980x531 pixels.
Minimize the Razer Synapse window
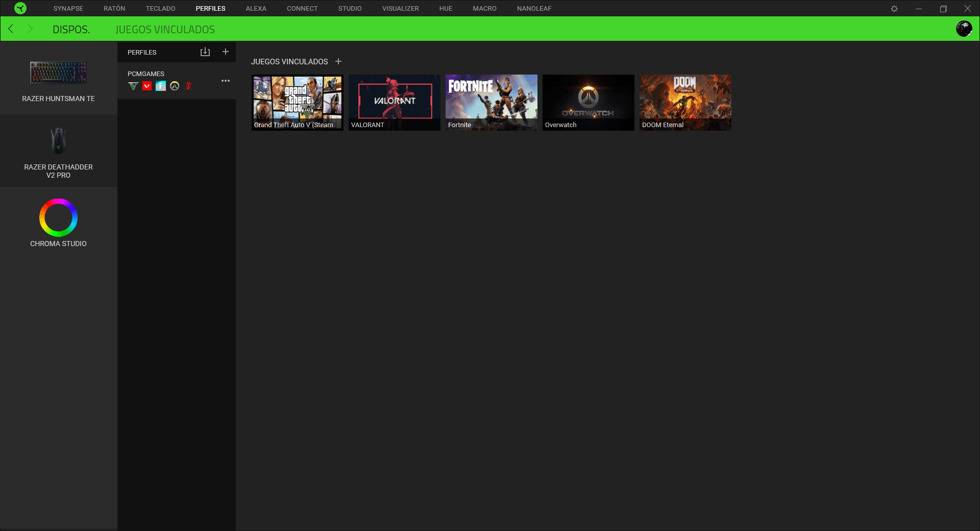[x=919, y=9]
